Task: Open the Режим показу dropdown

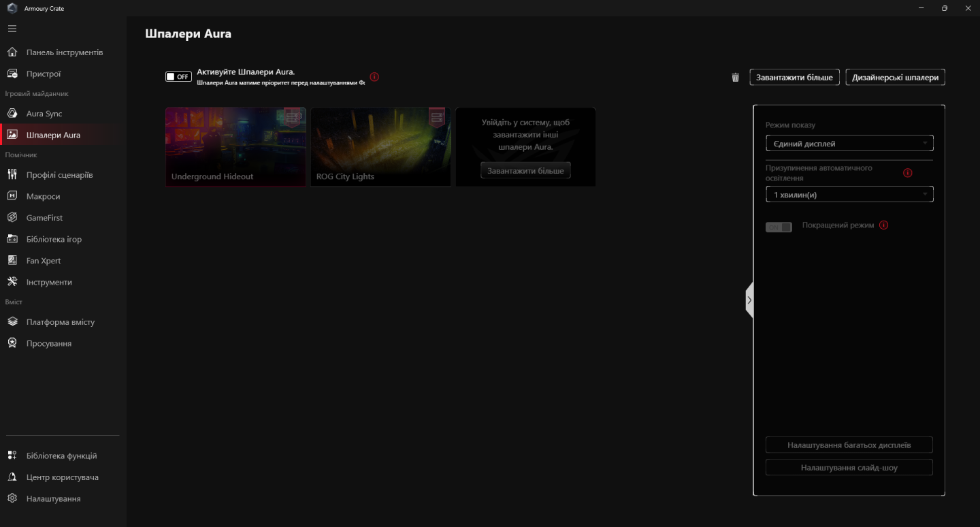Action: [x=849, y=143]
